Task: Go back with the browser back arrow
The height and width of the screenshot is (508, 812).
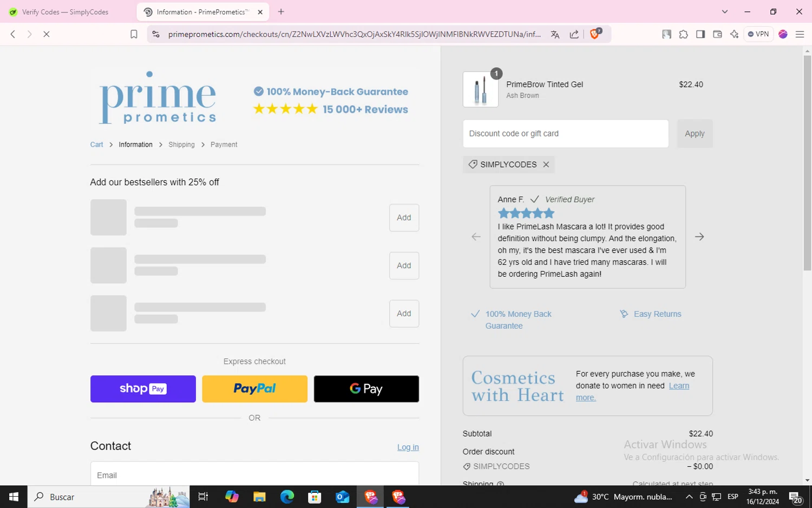Action: click(13, 34)
